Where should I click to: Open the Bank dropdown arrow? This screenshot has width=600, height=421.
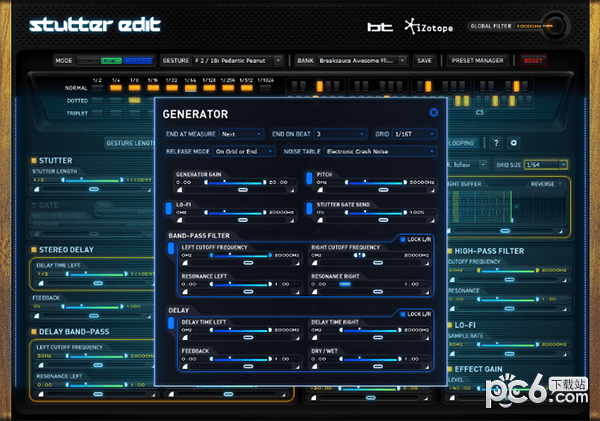pyautogui.click(x=402, y=60)
